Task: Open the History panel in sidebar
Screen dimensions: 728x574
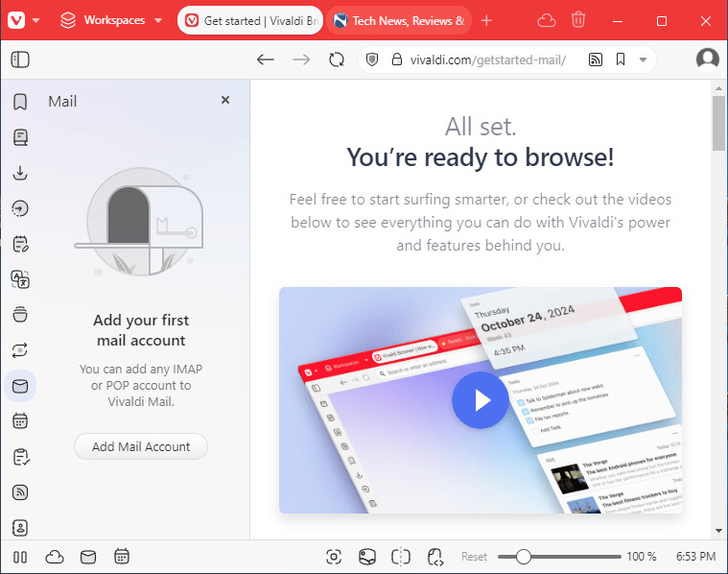Action: 20,208
